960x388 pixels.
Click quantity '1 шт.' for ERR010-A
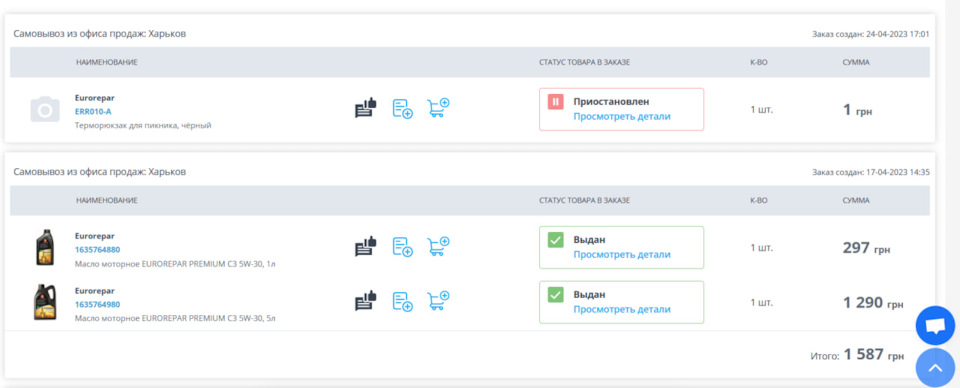(x=762, y=110)
